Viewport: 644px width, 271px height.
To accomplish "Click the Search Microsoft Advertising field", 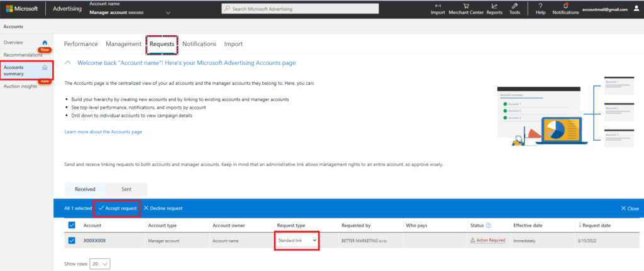I will tap(300, 9).
